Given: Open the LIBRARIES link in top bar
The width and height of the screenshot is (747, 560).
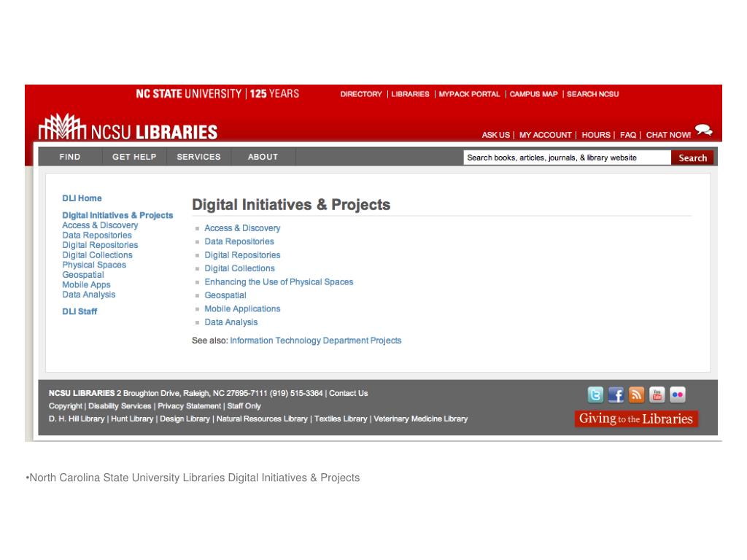Looking at the screenshot, I should click(410, 94).
